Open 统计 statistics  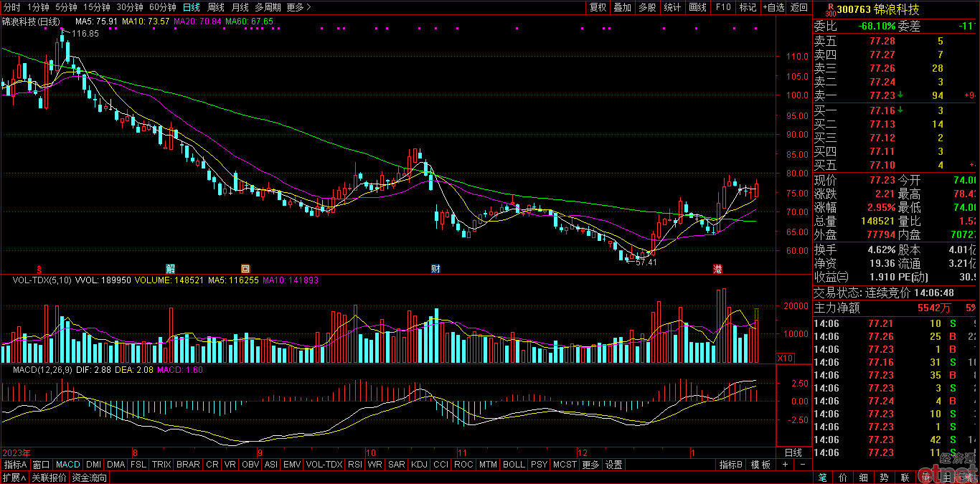pyautogui.click(x=672, y=7)
